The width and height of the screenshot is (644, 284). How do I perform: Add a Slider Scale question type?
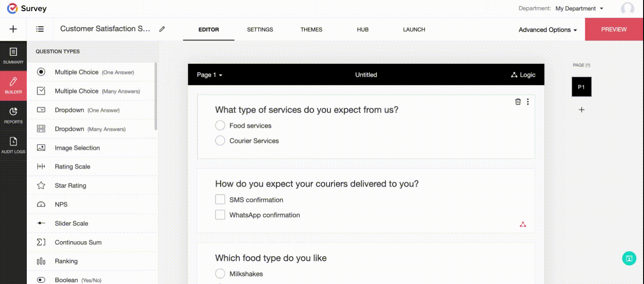[x=72, y=223]
